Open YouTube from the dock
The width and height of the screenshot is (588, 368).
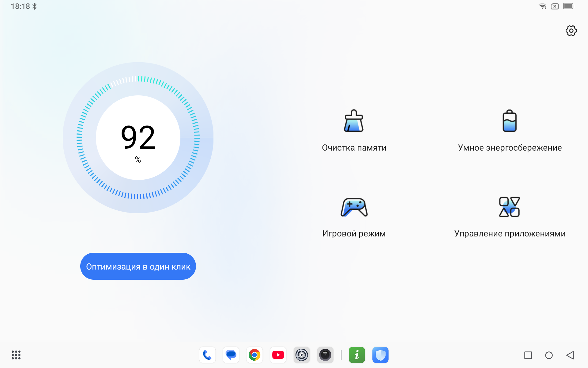point(278,355)
